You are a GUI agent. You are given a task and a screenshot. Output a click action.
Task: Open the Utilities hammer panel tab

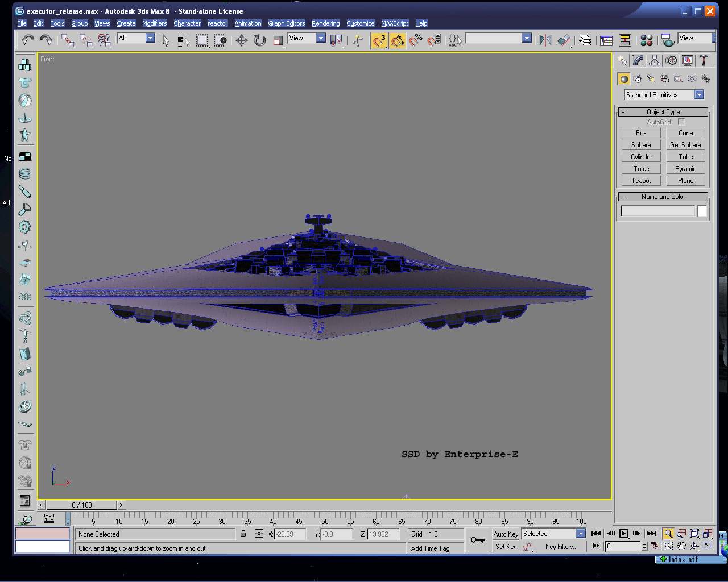(x=704, y=60)
